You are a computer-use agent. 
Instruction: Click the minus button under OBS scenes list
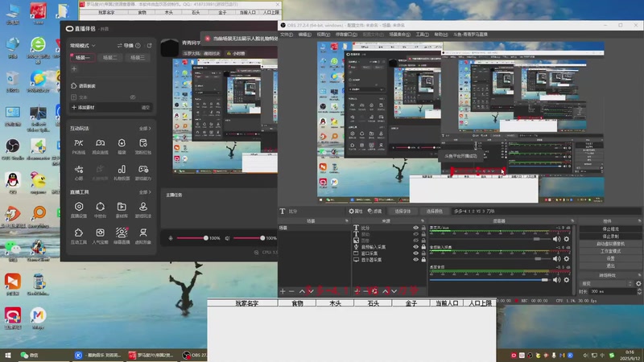click(x=291, y=291)
